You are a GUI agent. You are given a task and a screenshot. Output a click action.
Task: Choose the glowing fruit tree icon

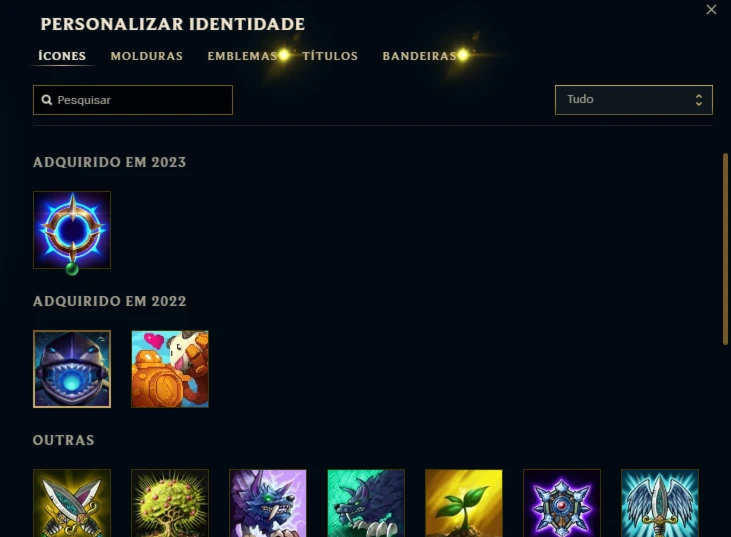(170, 503)
